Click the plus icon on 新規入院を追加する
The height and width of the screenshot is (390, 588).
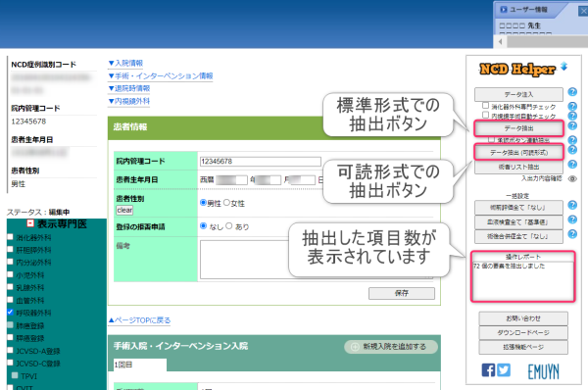click(x=355, y=347)
